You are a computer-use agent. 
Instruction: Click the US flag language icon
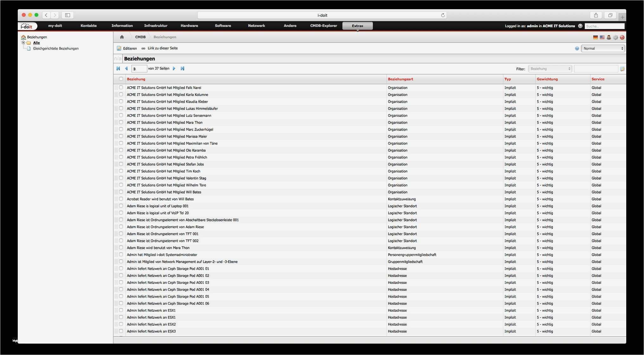(602, 37)
